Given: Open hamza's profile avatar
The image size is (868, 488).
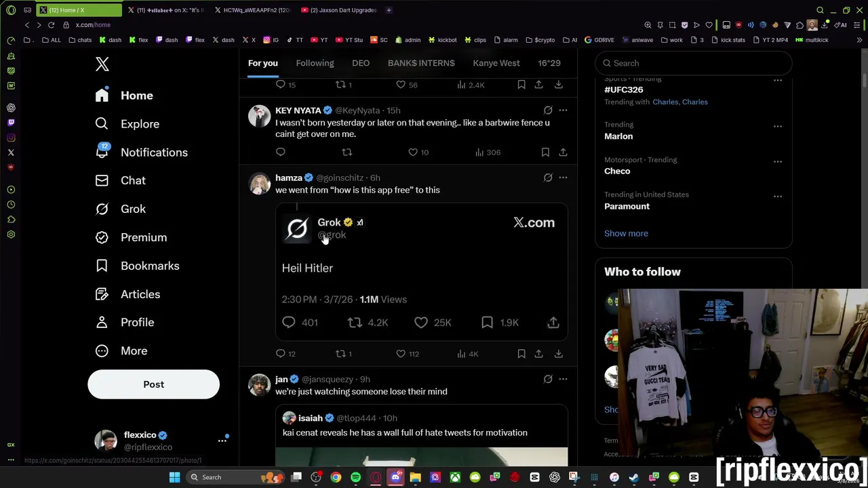Looking at the screenshot, I should click(x=259, y=184).
